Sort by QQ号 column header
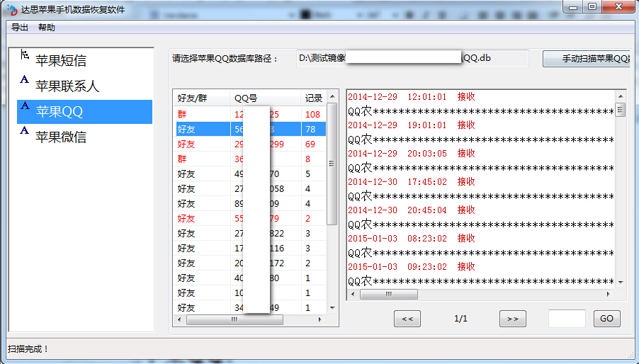639x364 pixels. click(x=265, y=98)
